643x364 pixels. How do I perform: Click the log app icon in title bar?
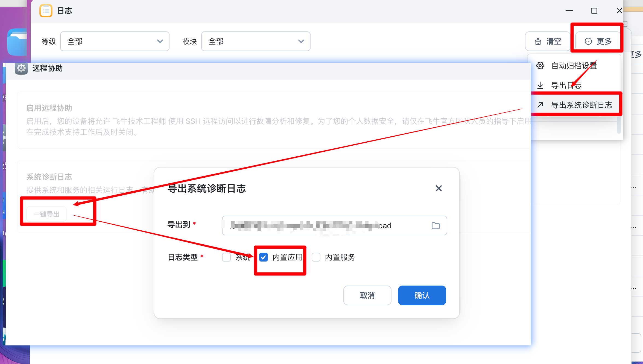pyautogui.click(x=46, y=11)
